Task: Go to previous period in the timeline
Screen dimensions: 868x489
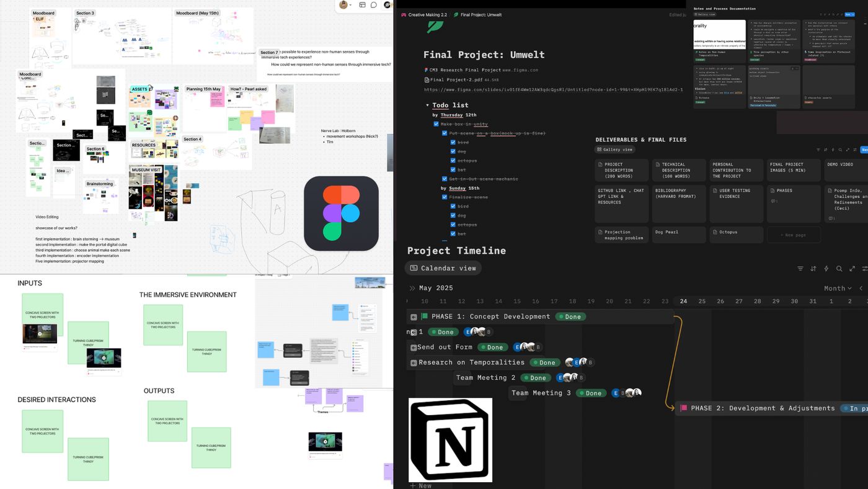Action: 861,288
